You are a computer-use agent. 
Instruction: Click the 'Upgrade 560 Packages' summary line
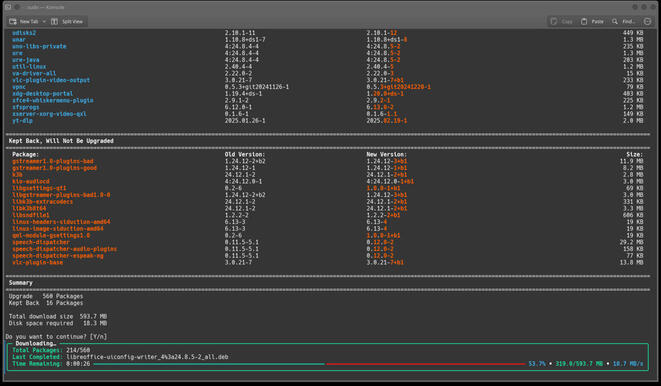(46, 296)
